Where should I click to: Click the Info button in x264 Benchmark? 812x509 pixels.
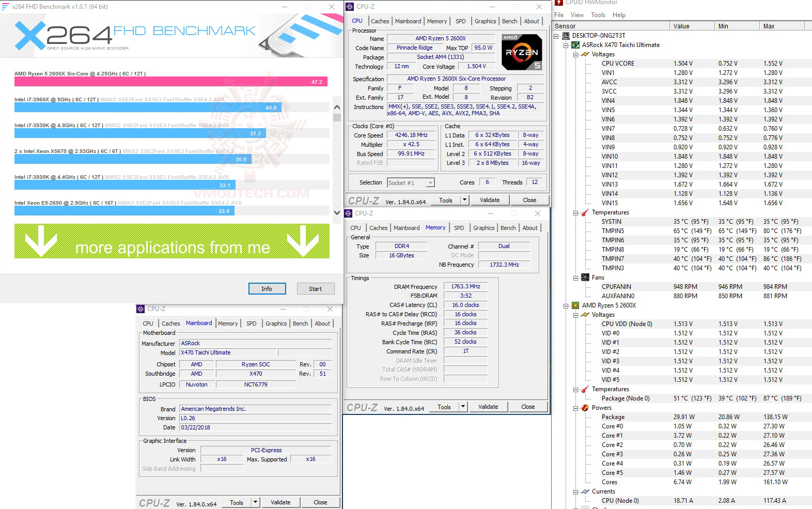(267, 289)
